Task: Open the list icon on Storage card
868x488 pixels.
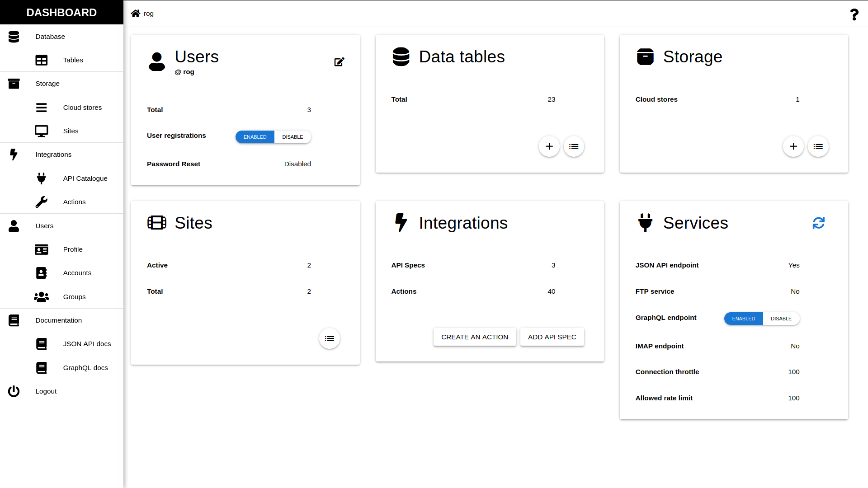Action: [818, 146]
